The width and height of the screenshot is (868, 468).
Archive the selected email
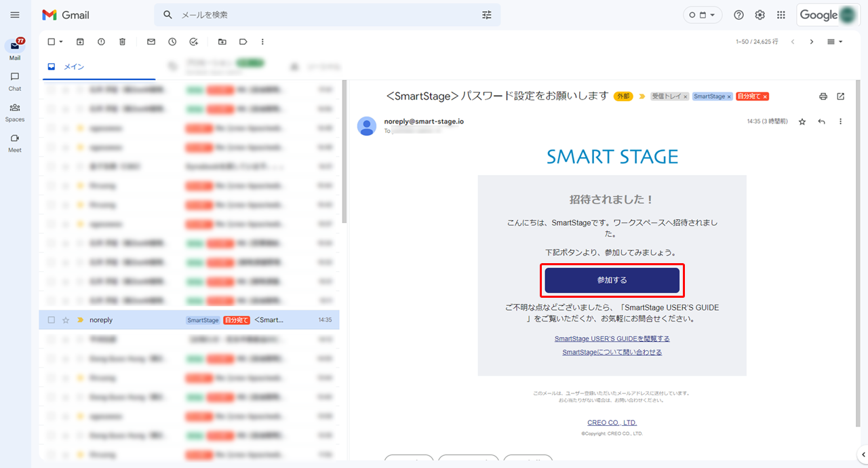click(80, 42)
